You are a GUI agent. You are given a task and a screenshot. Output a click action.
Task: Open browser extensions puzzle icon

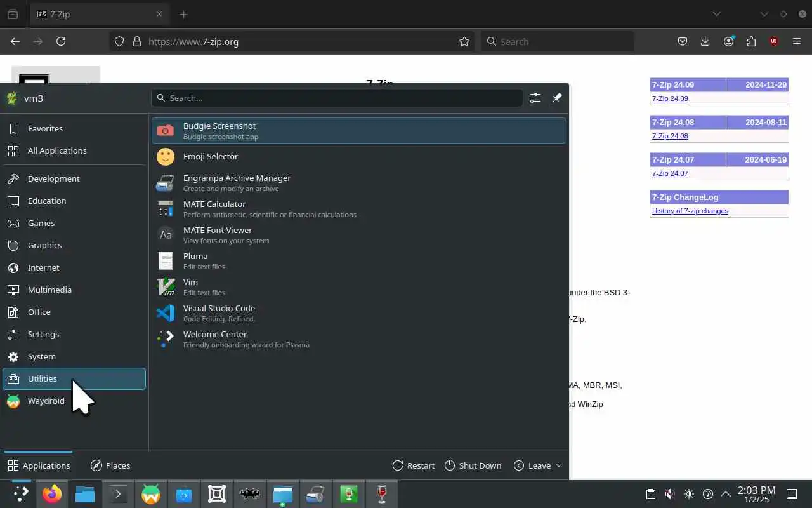751,41
